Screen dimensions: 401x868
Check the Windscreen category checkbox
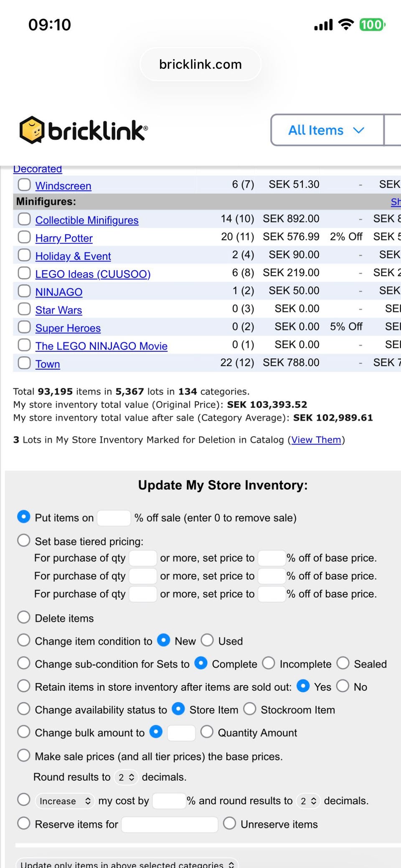(24, 185)
